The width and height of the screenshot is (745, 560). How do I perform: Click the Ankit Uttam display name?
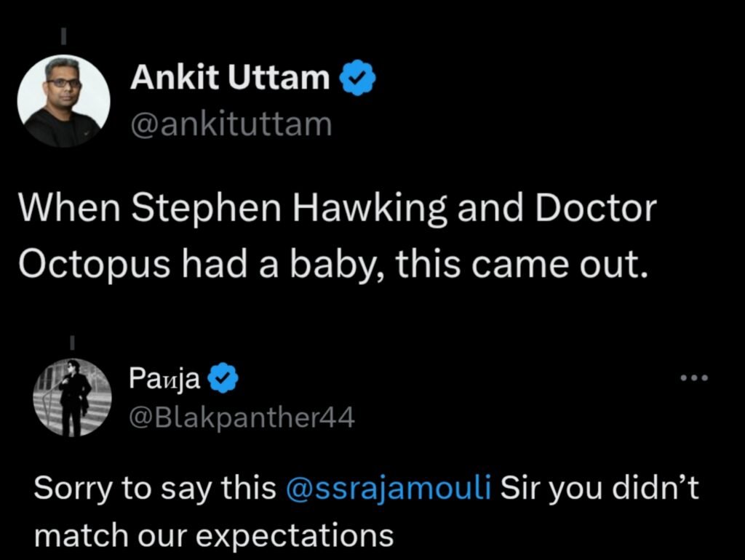point(230,78)
